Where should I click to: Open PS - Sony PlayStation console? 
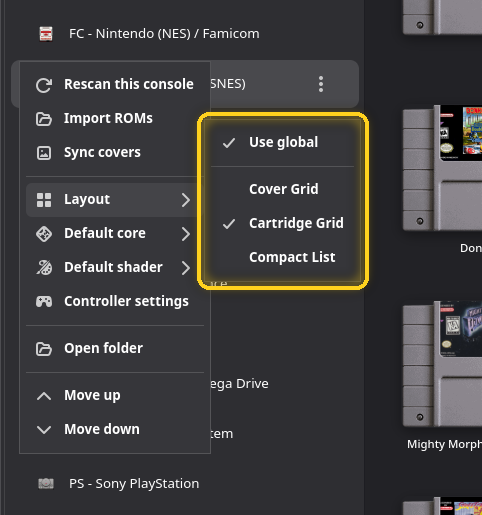pos(185,483)
